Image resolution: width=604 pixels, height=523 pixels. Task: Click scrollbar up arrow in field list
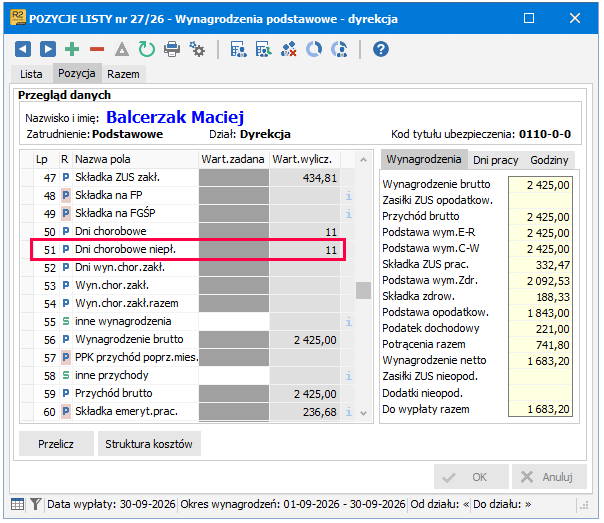363,160
